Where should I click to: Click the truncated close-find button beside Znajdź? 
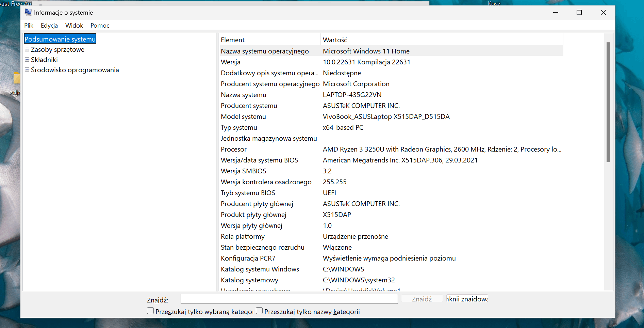coord(467,299)
